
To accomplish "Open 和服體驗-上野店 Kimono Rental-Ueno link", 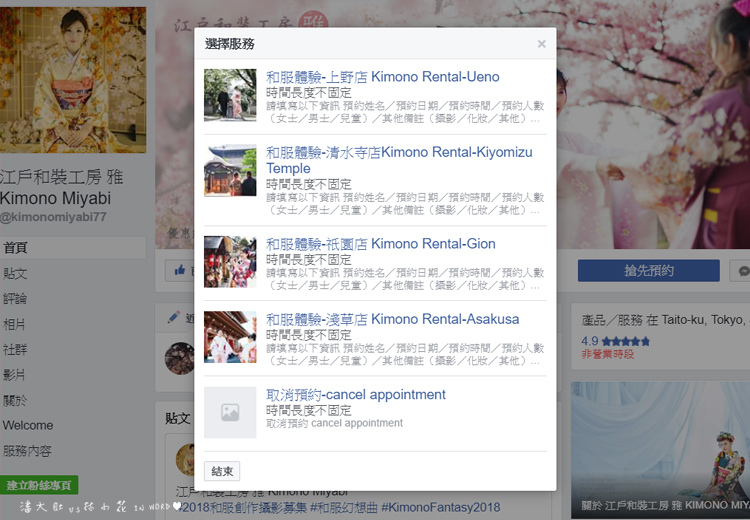I will pos(382,77).
